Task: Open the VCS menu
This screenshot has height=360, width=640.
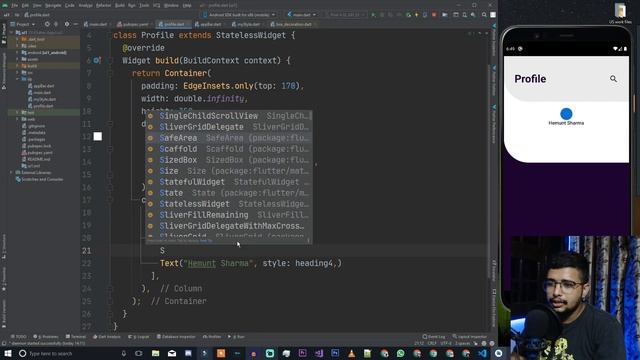Action: pos(157,5)
